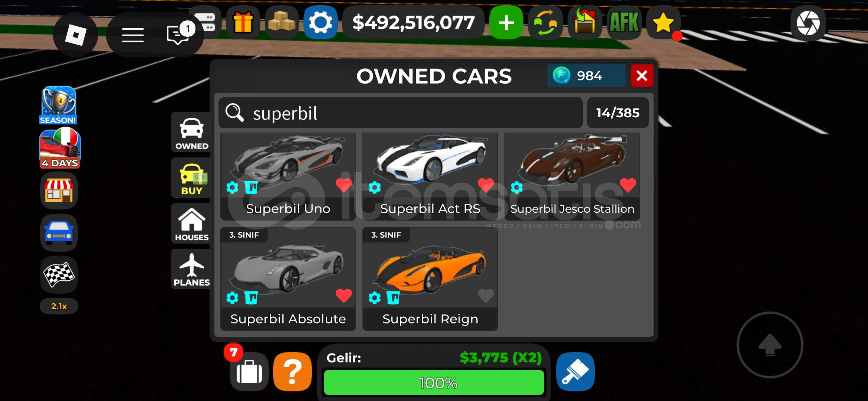Favorite Superbil Reign with grey heart
The height and width of the screenshot is (401, 868).
click(x=486, y=296)
